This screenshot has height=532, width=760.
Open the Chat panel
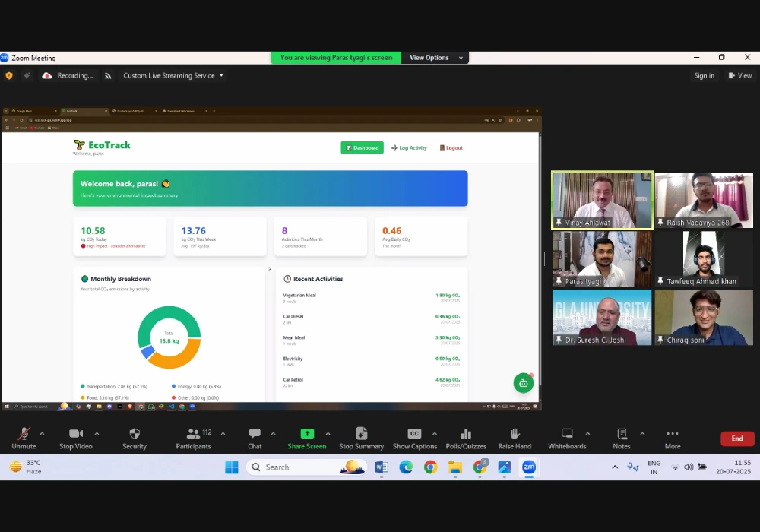point(255,434)
